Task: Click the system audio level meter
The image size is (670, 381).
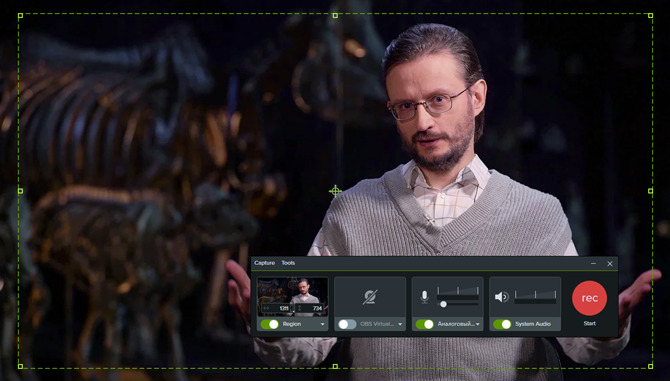Action: pyautogui.click(x=535, y=297)
